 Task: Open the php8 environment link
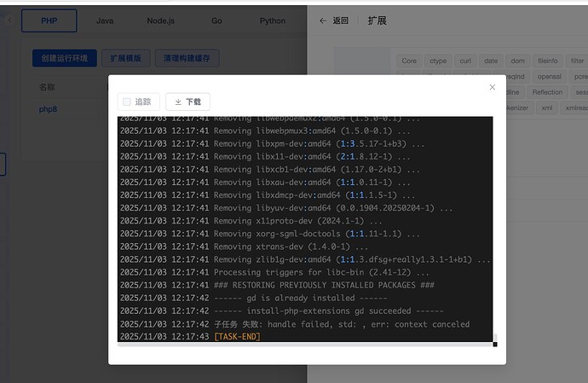pyautogui.click(x=48, y=109)
